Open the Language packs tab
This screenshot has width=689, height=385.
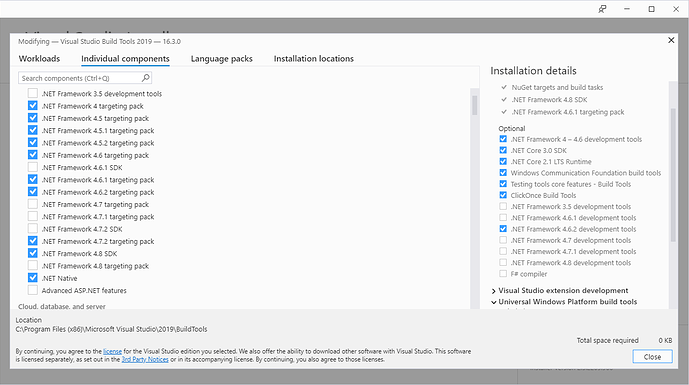click(221, 58)
